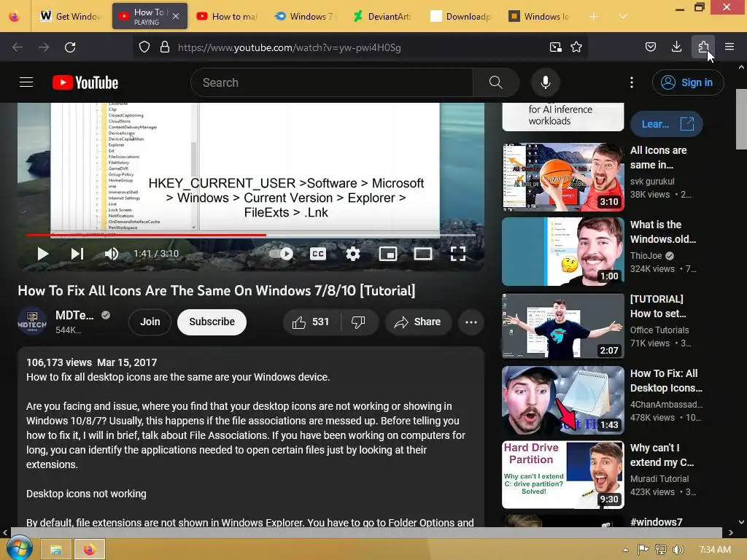Click the YouTube logo
Screen dimensions: 747x560
[x=85, y=82]
